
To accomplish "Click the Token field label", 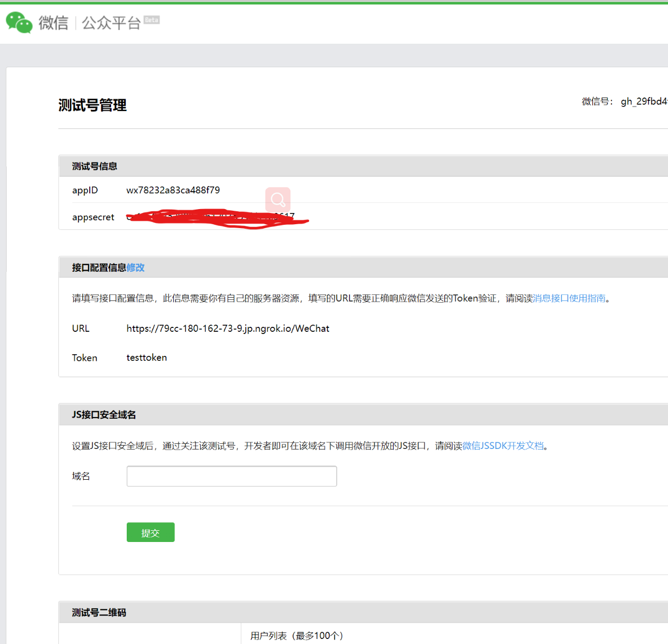I will click(x=84, y=358).
